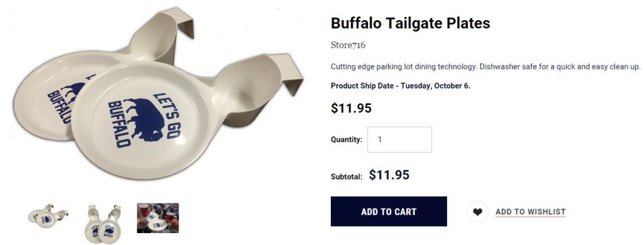Screen dimensions: 644x245
Task: Click the Buffalo Tailgate Plates title
Action: tap(410, 23)
